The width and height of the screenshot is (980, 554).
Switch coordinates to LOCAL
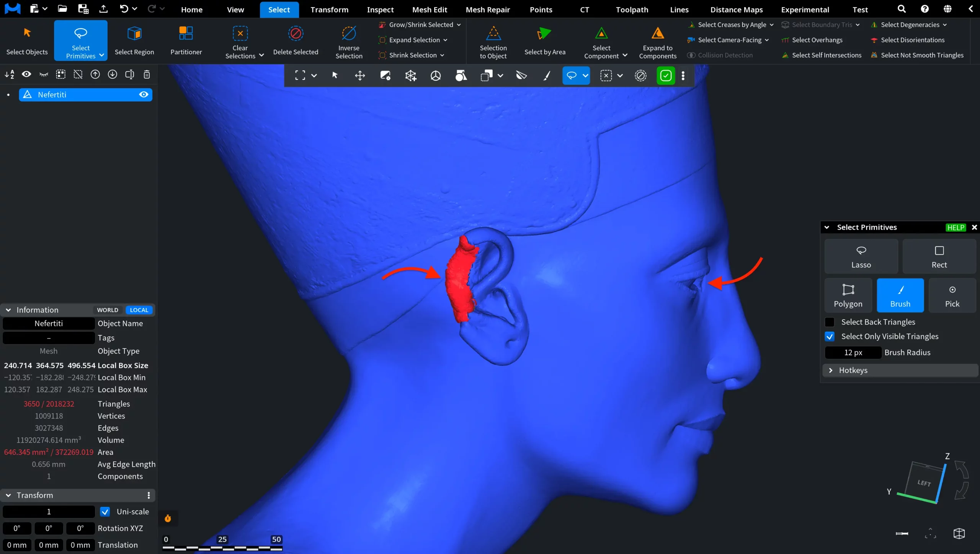[139, 310]
